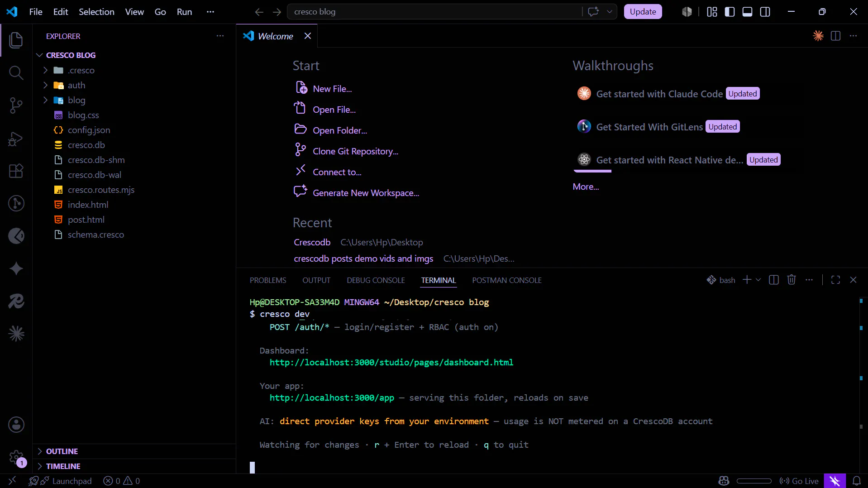Click the Update button
Image resolution: width=868 pixels, height=488 pixels.
[x=643, y=12]
